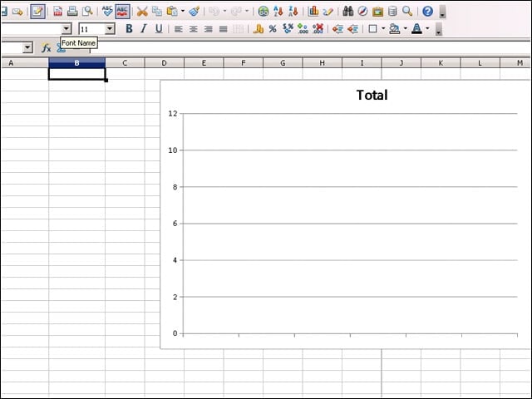The image size is (532, 399).
Task: Click the Document as E-mail icon
Action: [17, 12]
